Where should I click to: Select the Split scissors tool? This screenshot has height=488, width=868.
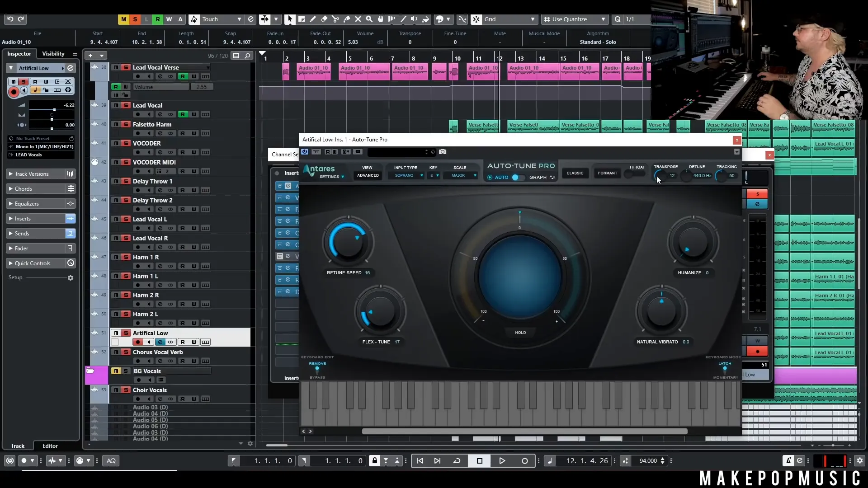tap(335, 19)
